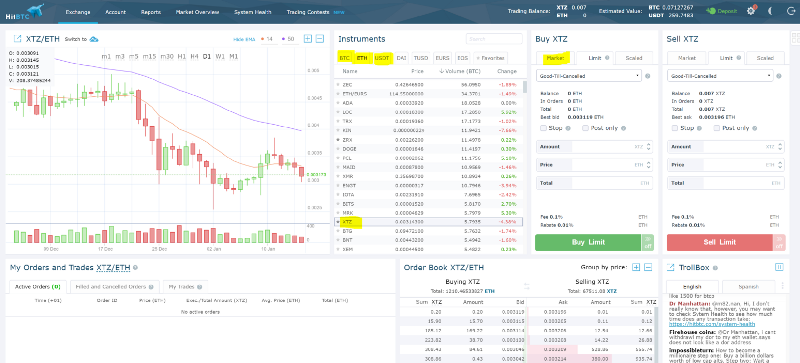The image size is (800, 363).
Task: Click the orange EMA 14 color marker
Action: tap(262, 39)
